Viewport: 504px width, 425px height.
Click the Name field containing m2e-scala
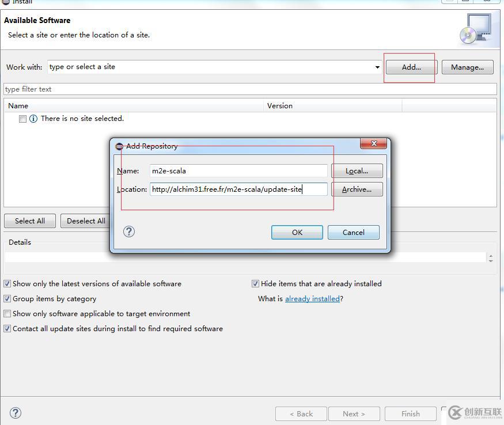238,170
